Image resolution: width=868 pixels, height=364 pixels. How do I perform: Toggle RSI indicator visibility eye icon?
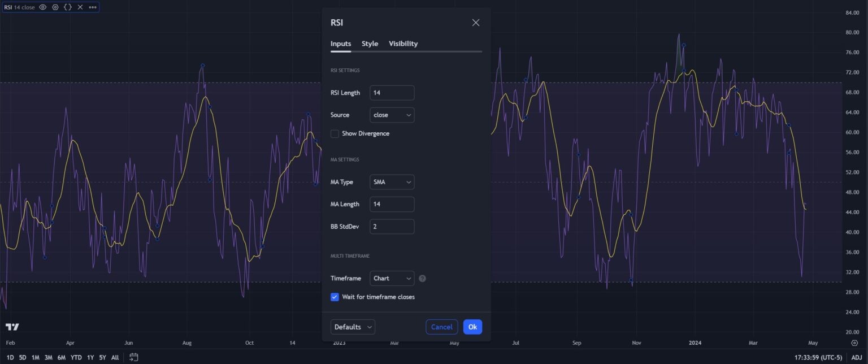[42, 7]
